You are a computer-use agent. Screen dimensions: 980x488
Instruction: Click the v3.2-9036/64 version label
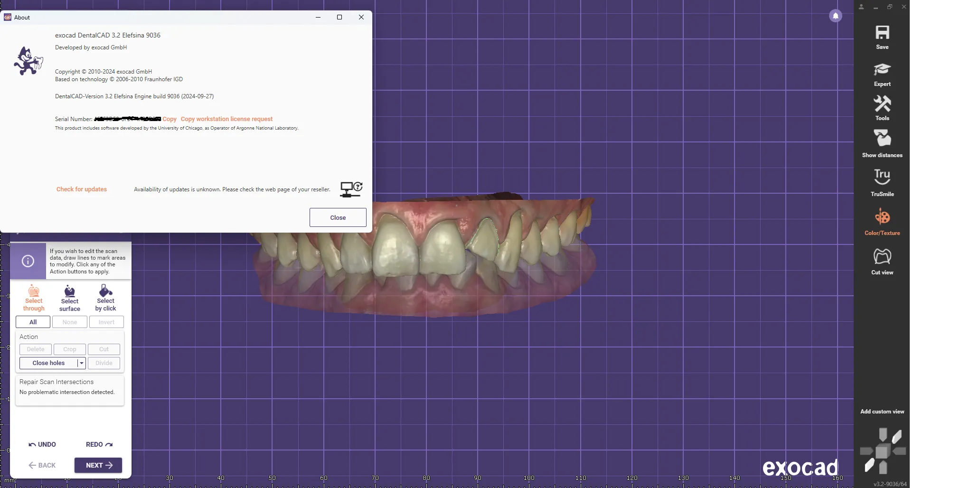890,484
